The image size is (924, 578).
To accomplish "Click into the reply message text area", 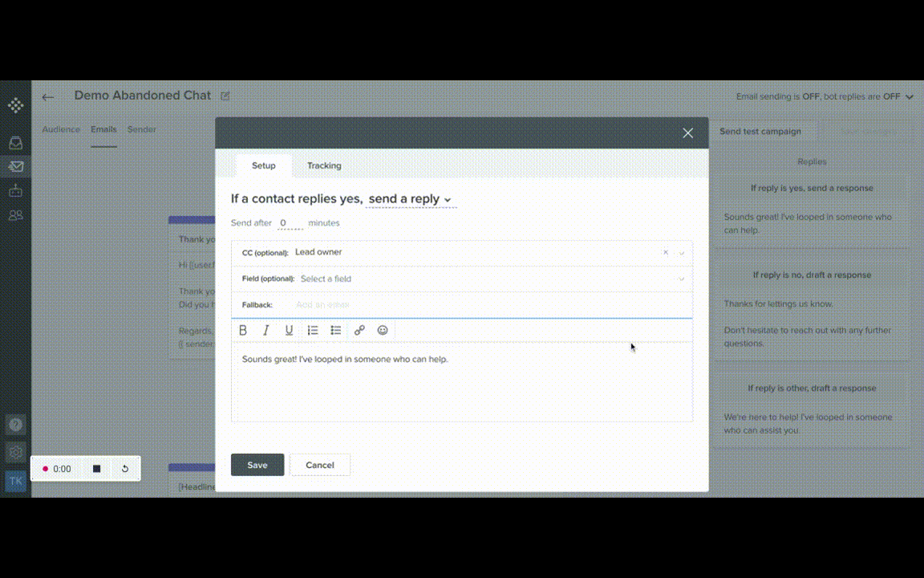I will [x=462, y=381].
